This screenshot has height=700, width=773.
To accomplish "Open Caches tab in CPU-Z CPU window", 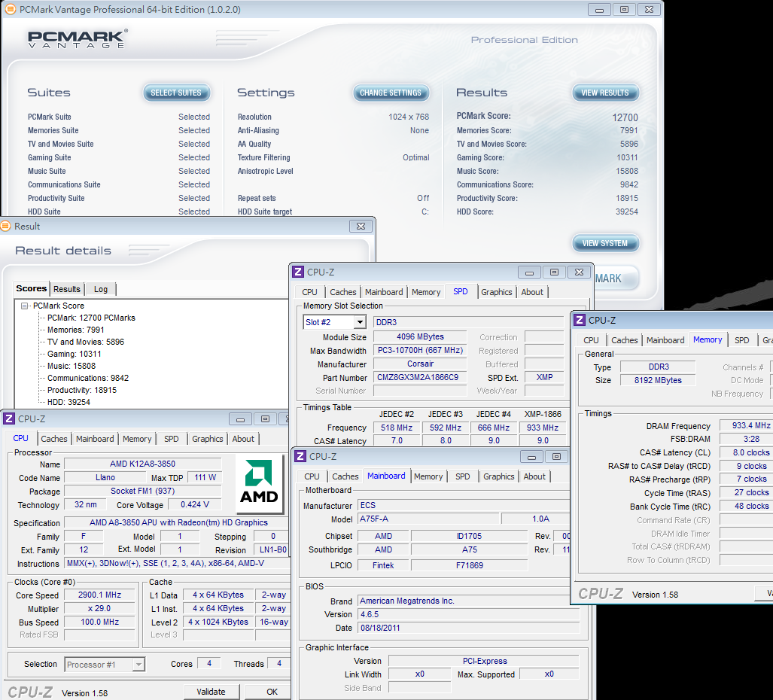I will point(54,440).
